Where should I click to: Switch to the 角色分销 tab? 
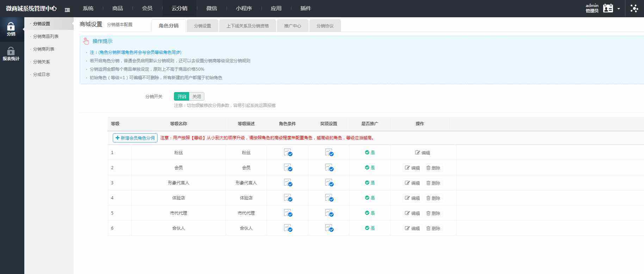point(169,26)
